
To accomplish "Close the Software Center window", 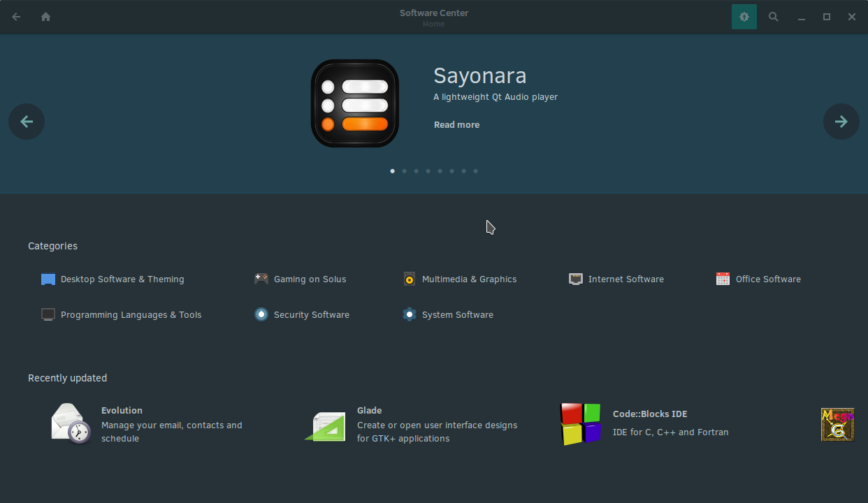I will 852,17.
